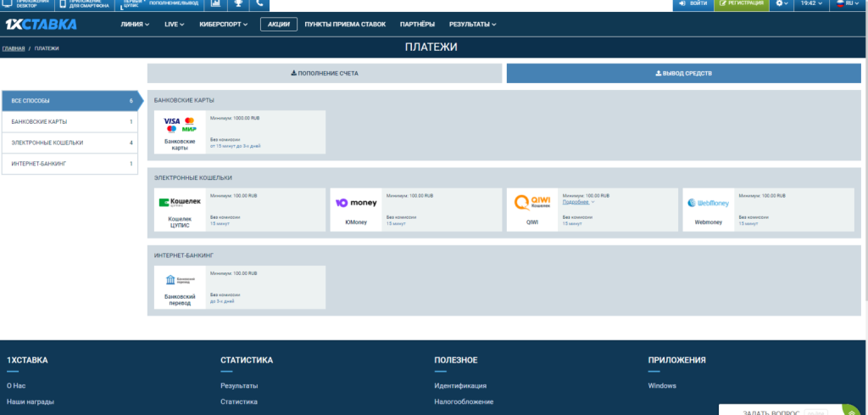Select the WebMoney logo

point(708,203)
